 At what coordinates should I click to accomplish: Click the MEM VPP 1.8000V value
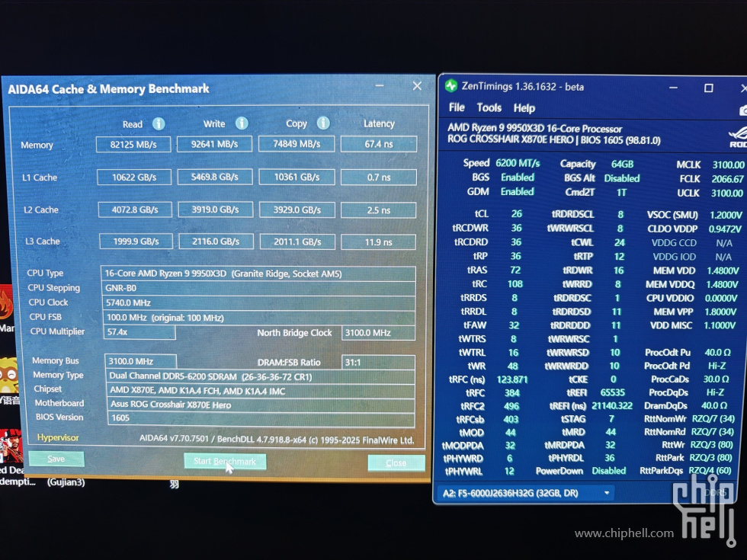tap(720, 312)
